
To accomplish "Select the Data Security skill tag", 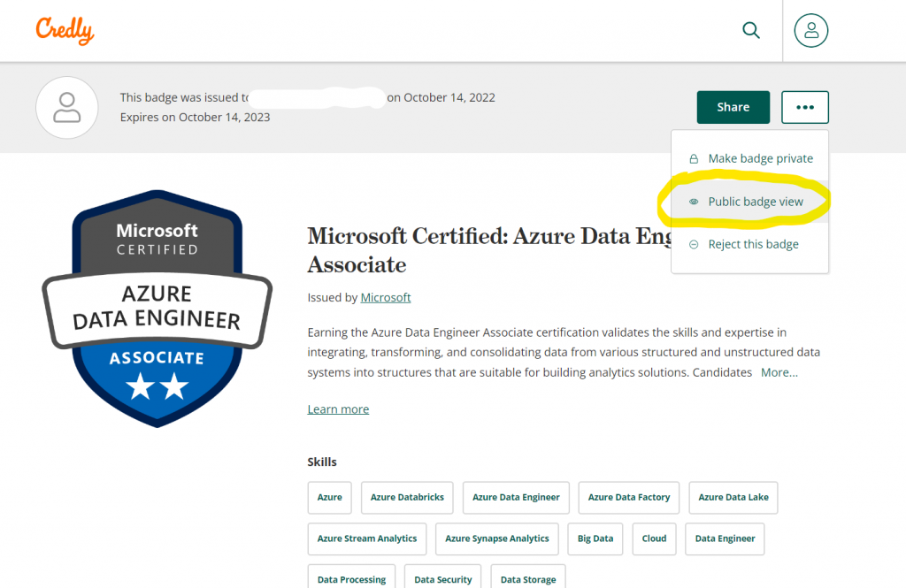I will coord(442,577).
